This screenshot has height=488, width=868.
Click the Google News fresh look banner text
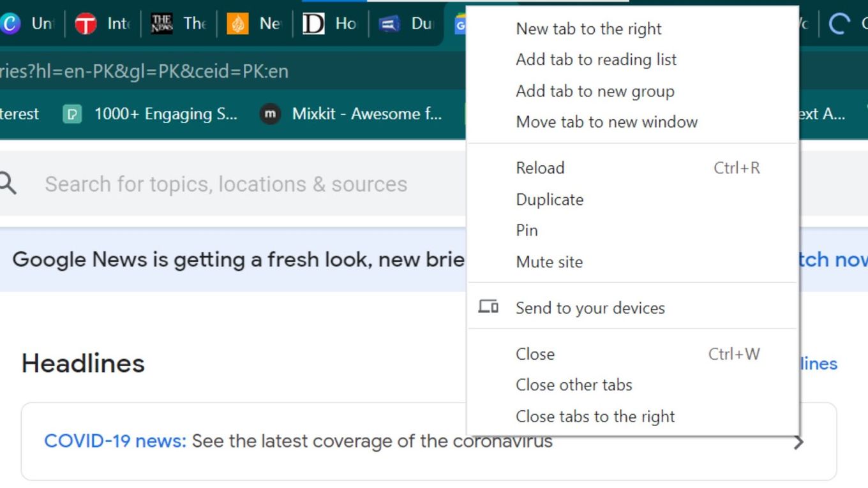point(238,260)
